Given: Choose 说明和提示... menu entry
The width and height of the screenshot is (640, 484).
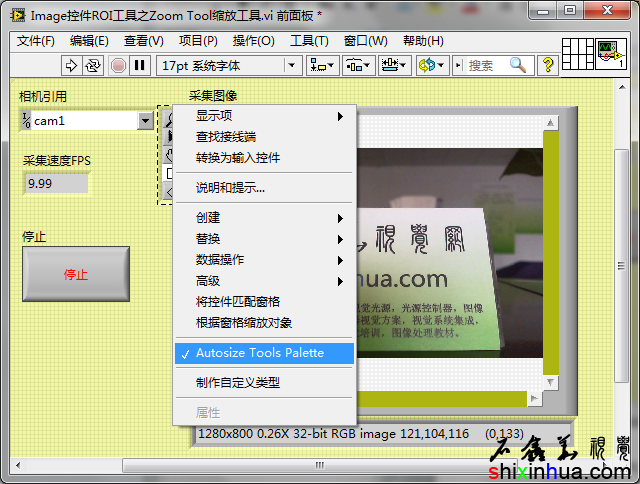Looking at the screenshot, I should [x=230, y=188].
